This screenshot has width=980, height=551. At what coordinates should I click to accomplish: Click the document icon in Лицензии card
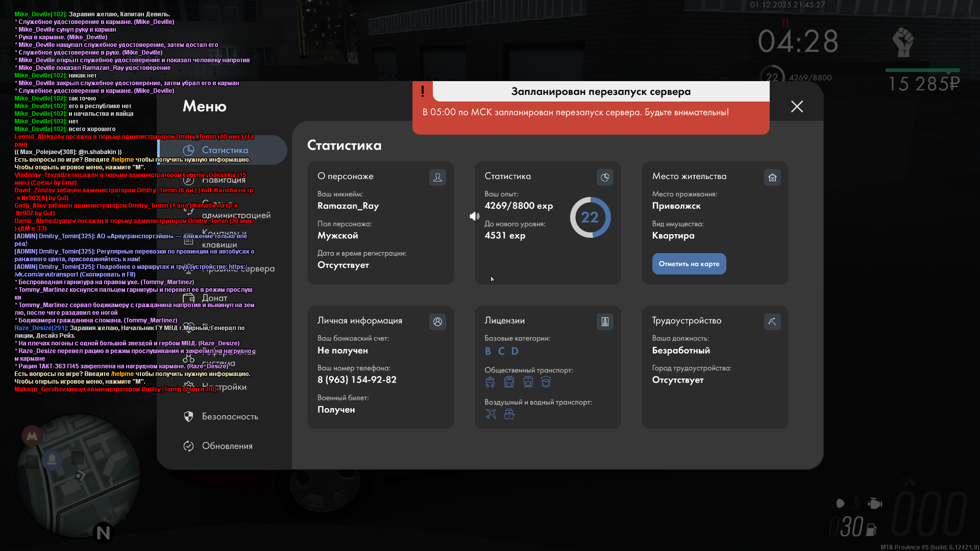tap(605, 322)
